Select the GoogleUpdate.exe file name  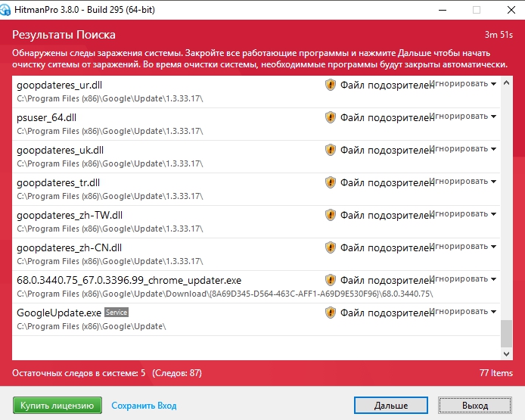click(59, 313)
